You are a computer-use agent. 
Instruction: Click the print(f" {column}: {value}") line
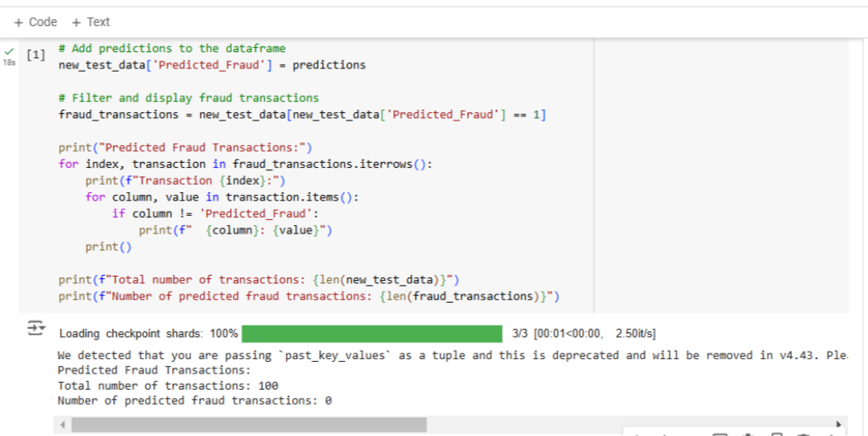click(235, 230)
